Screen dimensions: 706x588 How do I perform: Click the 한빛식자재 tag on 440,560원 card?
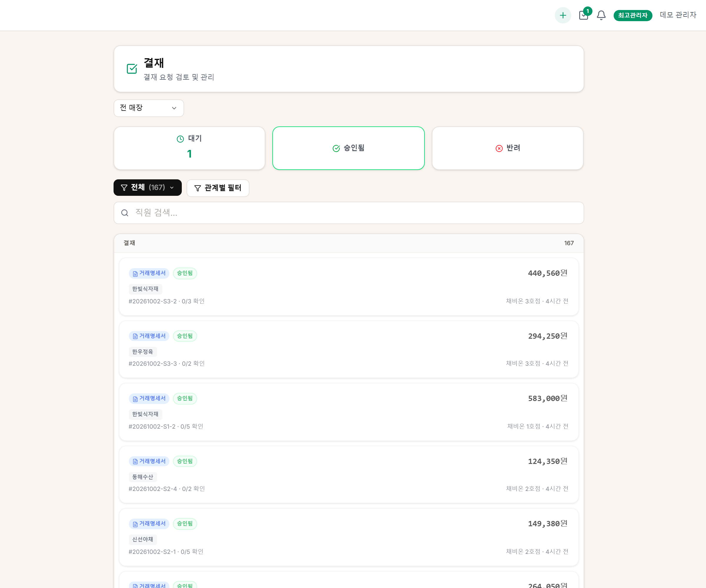[x=145, y=289]
